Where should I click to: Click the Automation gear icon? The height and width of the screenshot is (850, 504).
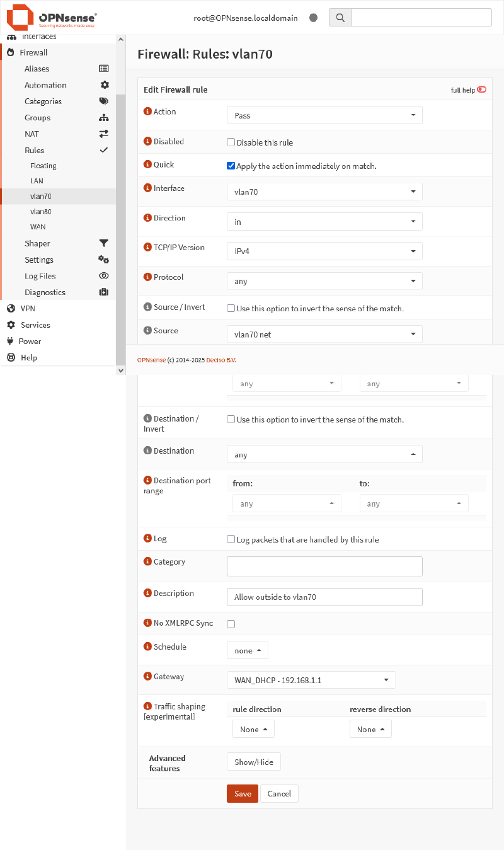point(105,85)
